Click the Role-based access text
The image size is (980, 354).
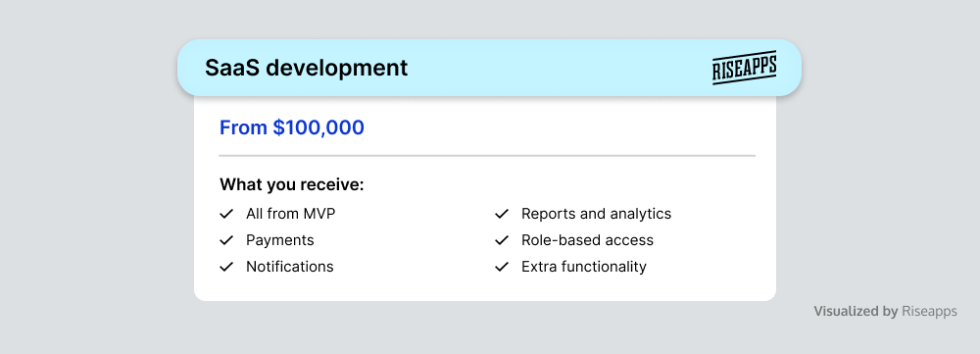tap(587, 240)
